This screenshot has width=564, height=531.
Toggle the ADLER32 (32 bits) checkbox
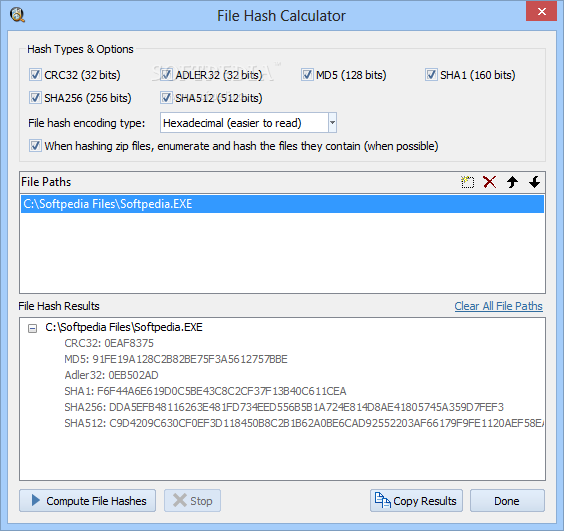(x=166, y=75)
